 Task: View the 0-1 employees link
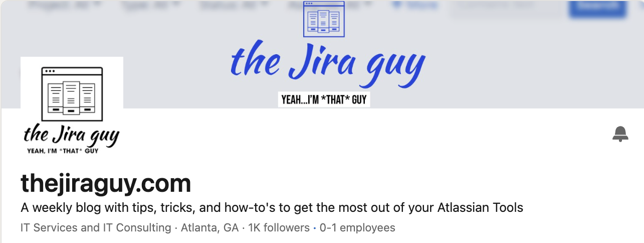coord(357,228)
